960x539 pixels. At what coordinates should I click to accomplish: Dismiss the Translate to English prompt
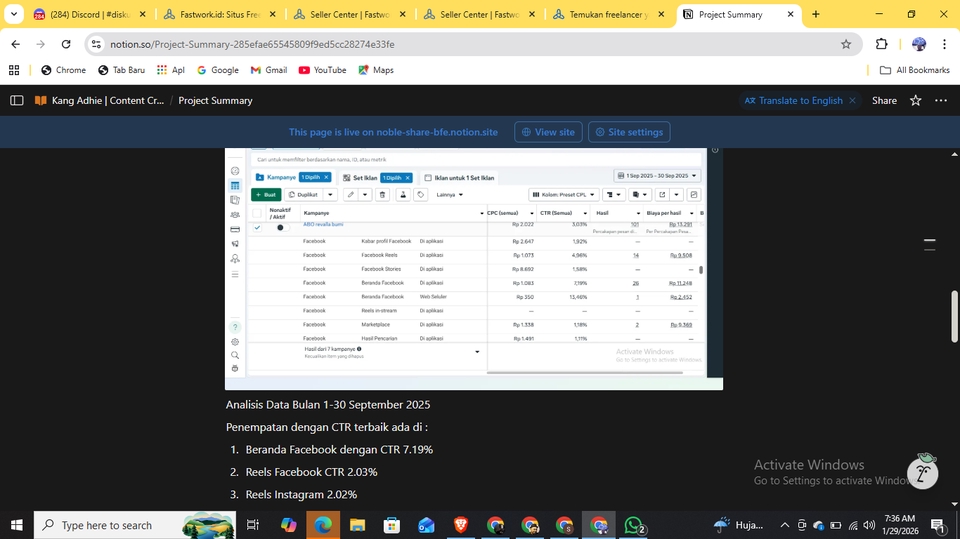(853, 100)
